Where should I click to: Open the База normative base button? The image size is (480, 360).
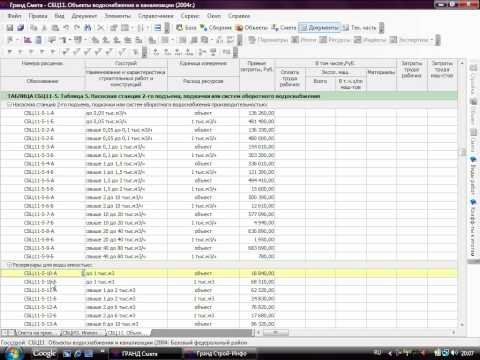click(186, 28)
